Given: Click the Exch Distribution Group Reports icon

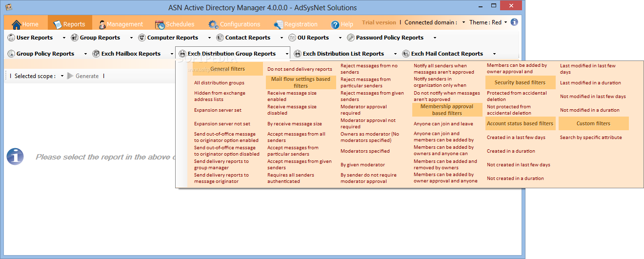Looking at the screenshot, I should point(182,54).
